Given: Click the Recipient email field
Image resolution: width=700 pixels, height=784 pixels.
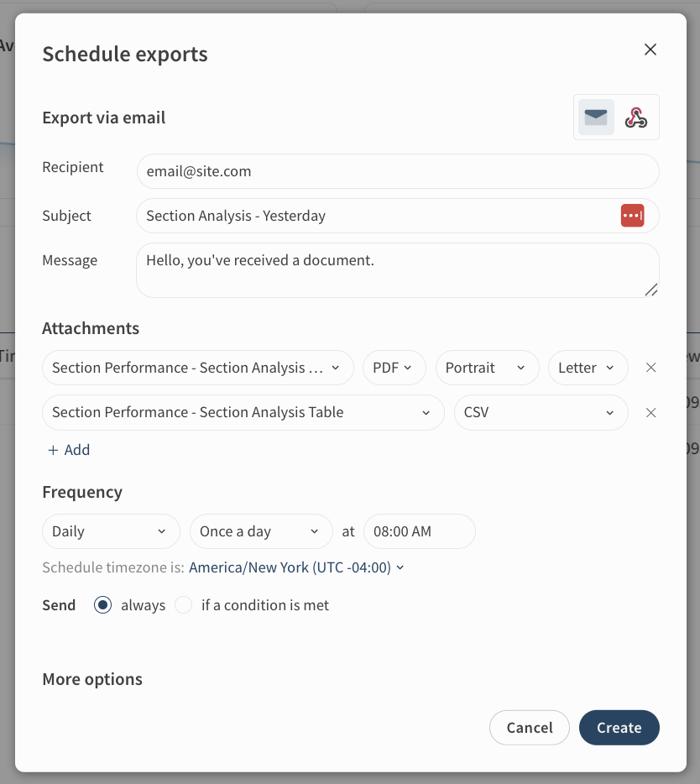Looking at the screenshot, I should coord(397,171).
